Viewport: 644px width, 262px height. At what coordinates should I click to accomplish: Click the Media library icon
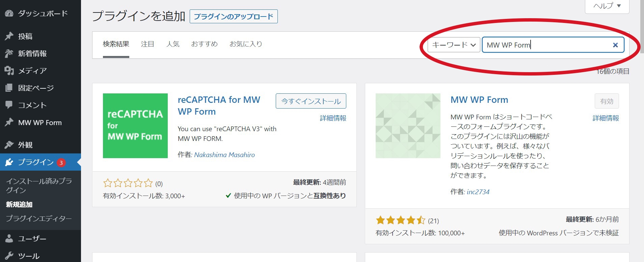(9, 70)
